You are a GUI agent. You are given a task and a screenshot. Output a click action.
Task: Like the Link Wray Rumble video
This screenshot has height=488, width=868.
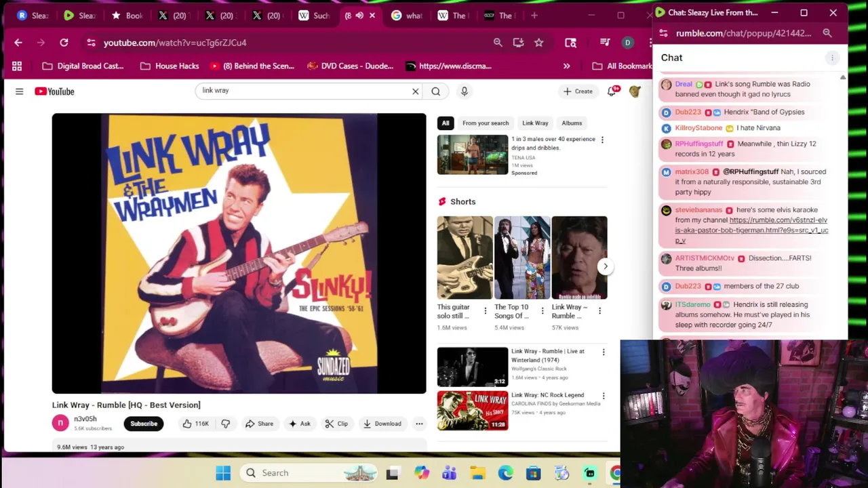coord(195,424)
